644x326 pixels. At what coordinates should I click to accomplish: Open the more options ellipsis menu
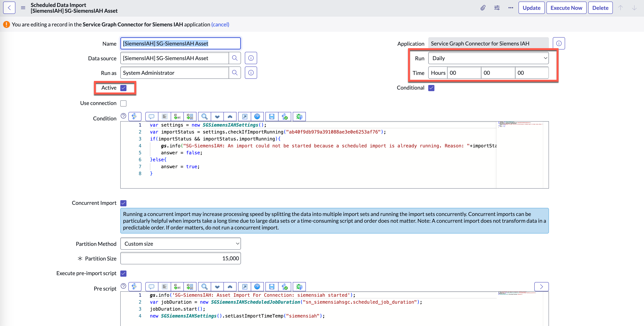[511, 8]
